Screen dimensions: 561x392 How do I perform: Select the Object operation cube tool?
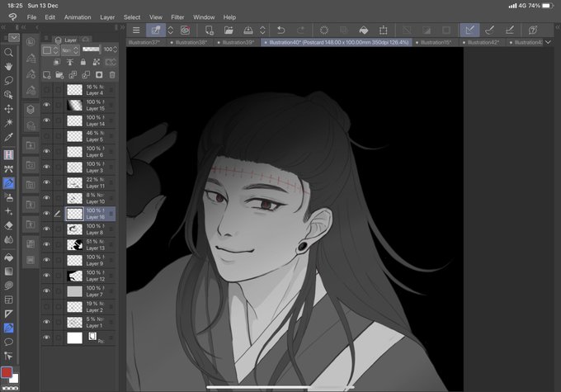[x=8, y=95]
